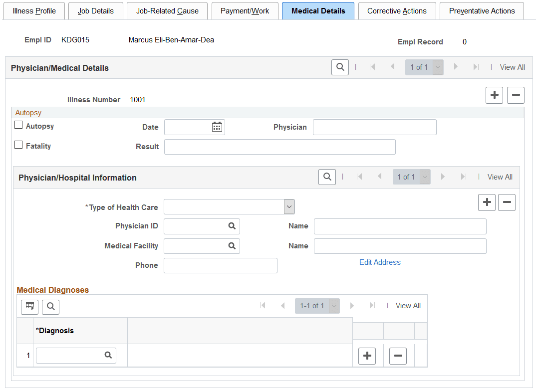Open the Autopsy Date calendar picker
The height and width of the screenshot is (392, 536).
(217, 127)
